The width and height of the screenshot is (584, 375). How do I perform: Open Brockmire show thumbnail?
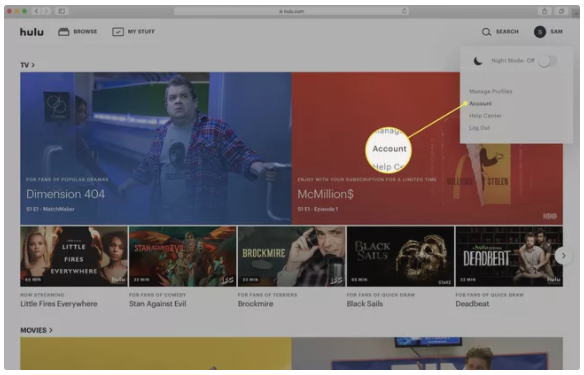[x=292, y=256]
